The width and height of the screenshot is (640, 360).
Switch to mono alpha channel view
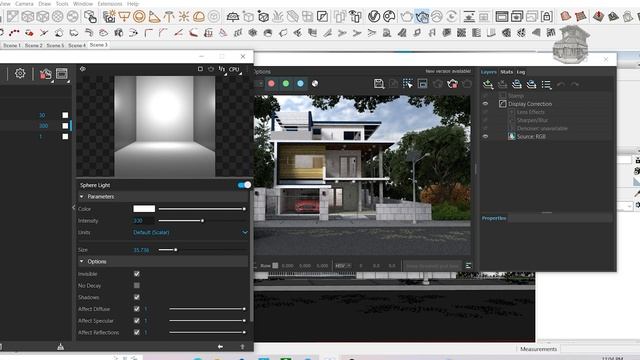click(x=315, y=84)
